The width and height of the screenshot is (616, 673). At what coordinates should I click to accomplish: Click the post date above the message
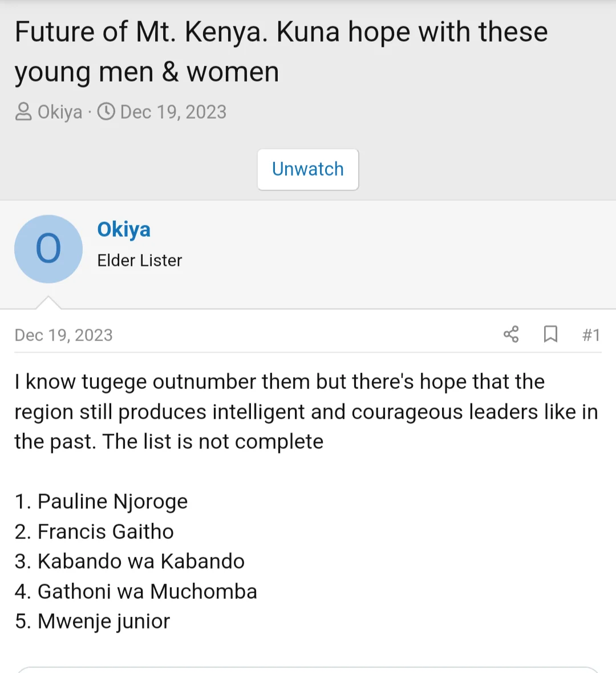[x=64, y=335]
